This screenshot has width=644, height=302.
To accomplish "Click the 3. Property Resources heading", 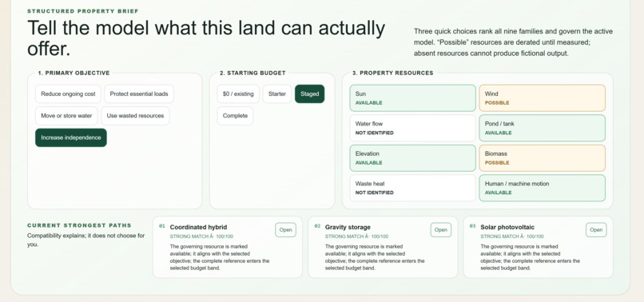I will pos(392,74).
